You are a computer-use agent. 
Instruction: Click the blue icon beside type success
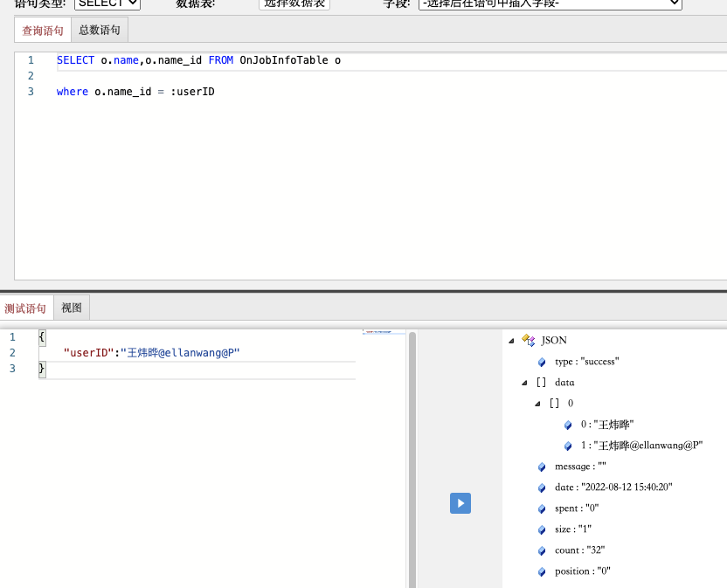click(x=542, y=362)
